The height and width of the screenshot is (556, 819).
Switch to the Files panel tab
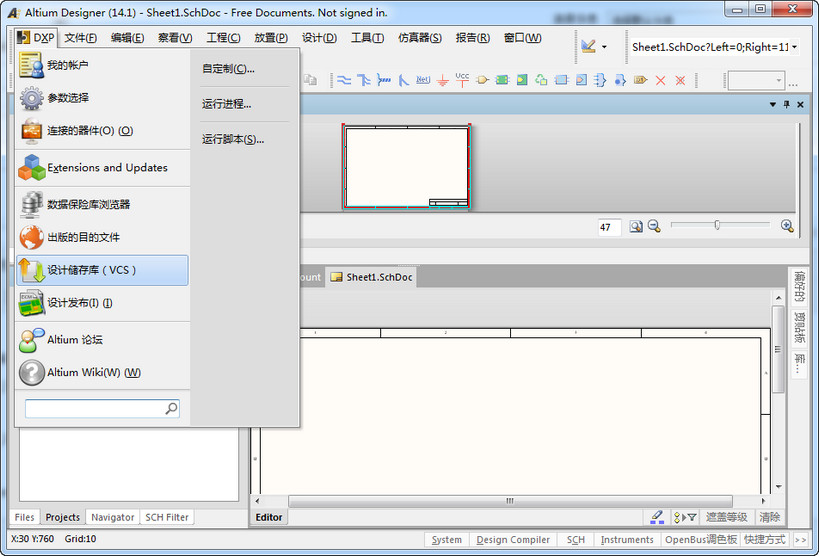click(24, 517)
